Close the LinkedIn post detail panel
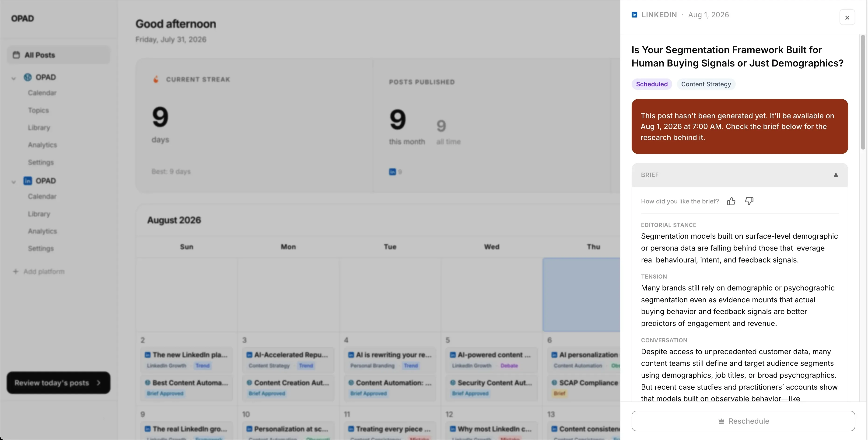The height and width of the screenshot is (440, 868). click(x=847, y=17)
